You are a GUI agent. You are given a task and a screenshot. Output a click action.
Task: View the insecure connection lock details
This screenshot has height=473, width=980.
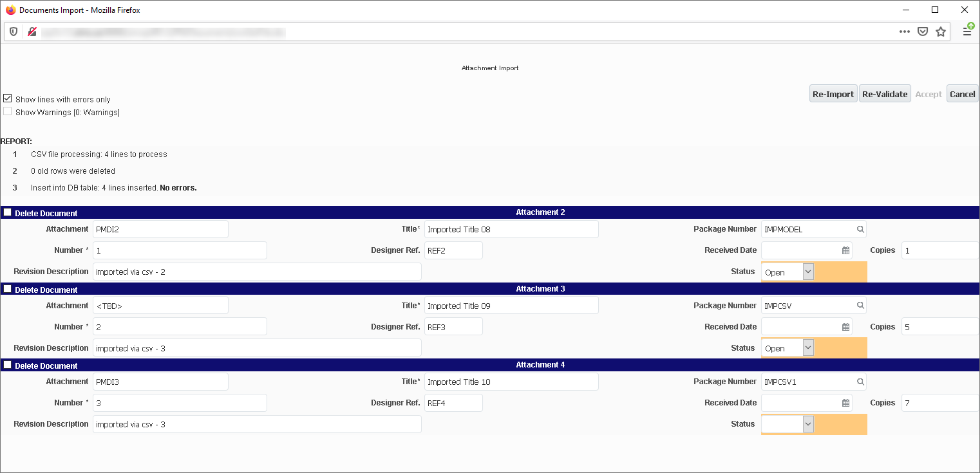click(x=32, y=31)
